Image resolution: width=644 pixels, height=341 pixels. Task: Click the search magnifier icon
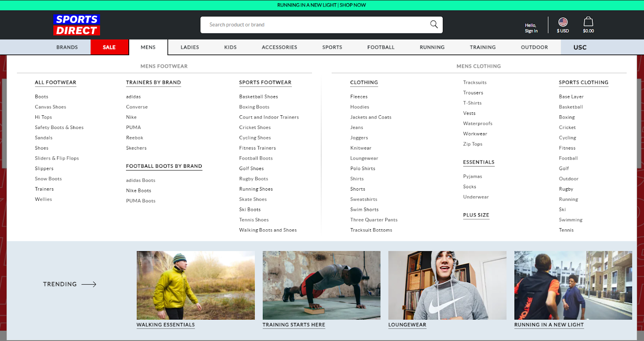[x=434, y=25]
